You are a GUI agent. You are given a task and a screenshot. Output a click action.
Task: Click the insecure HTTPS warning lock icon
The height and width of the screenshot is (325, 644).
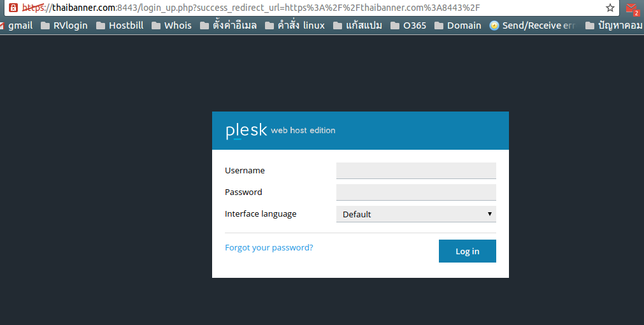click(x=13, y=8)
